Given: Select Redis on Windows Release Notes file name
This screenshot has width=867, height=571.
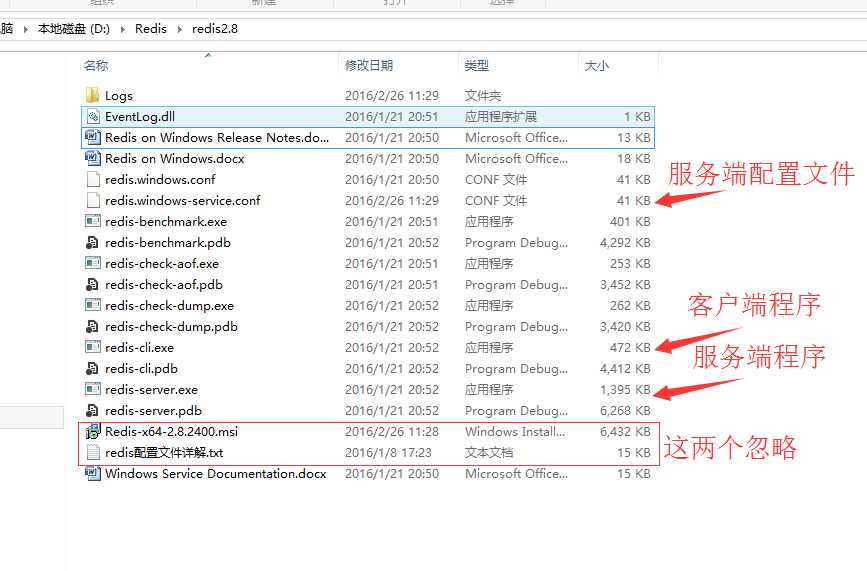Looking at the screenshot, I should [x=217, y=138].
